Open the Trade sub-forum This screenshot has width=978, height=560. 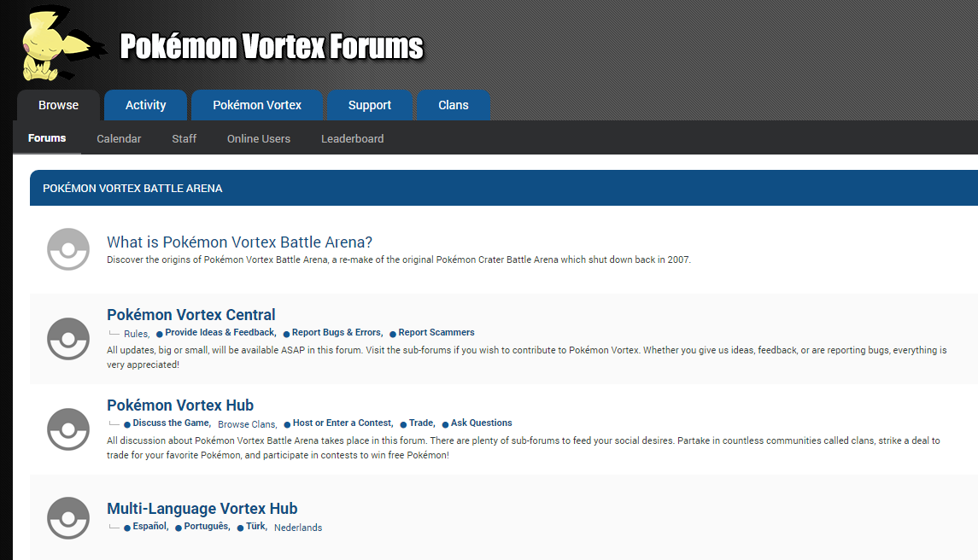point(422,423)
